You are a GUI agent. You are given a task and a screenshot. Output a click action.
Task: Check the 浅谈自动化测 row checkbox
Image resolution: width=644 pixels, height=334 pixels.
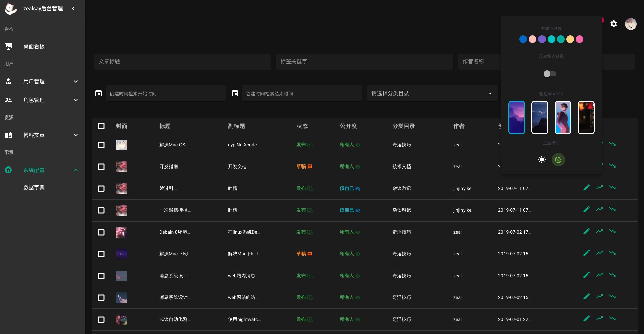click(x=101, y=320)
